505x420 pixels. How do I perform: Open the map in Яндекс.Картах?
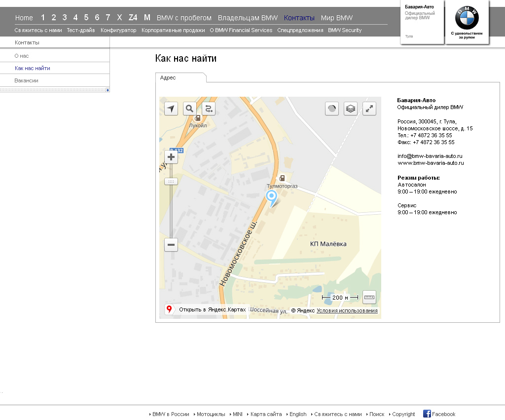coord(212,309)
